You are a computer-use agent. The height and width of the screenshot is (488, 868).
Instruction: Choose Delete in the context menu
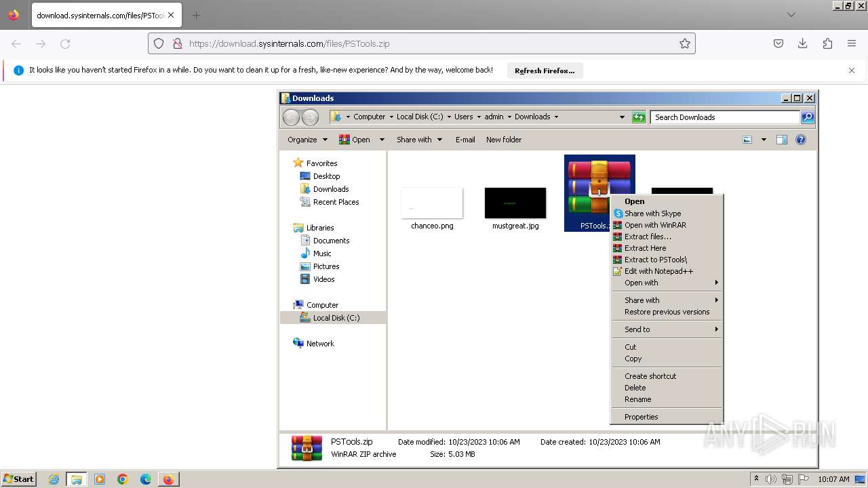(x=667, y=388)
